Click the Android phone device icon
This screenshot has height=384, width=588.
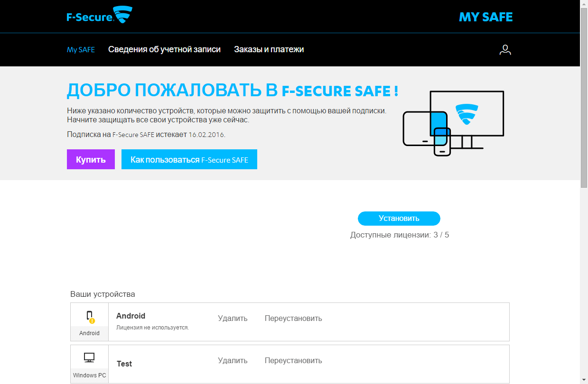tap(89, 315)
